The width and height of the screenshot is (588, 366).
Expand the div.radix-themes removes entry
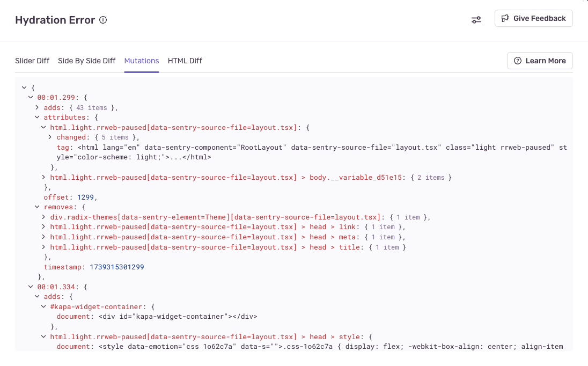tap(44, 217)
